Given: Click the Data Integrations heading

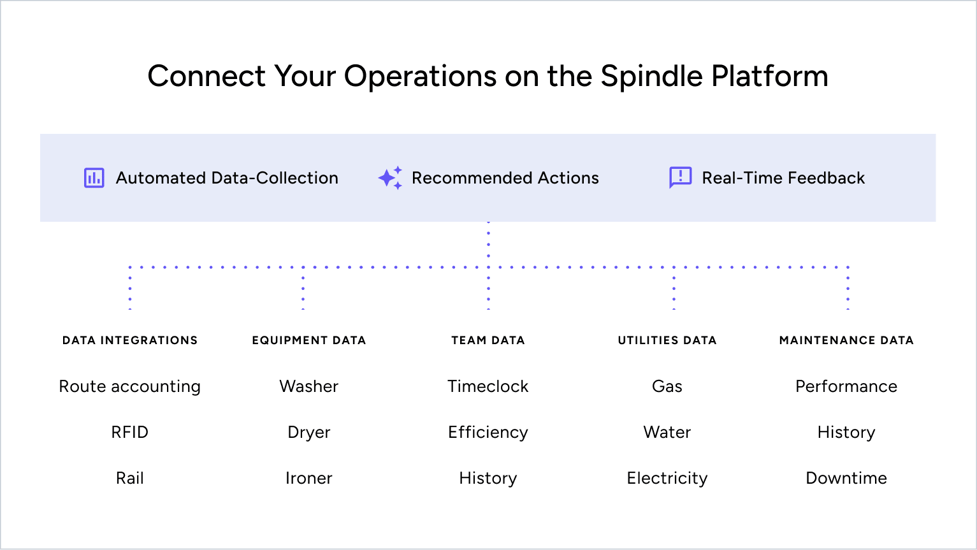Looking at the screenshot, I should [130, 340].
